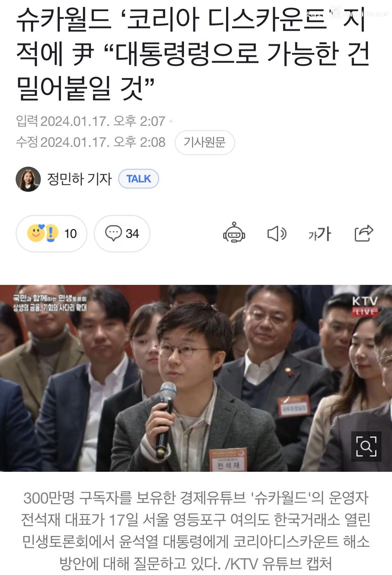
Task: Click the speech bubble comment icon
Action: coord(113,233)
